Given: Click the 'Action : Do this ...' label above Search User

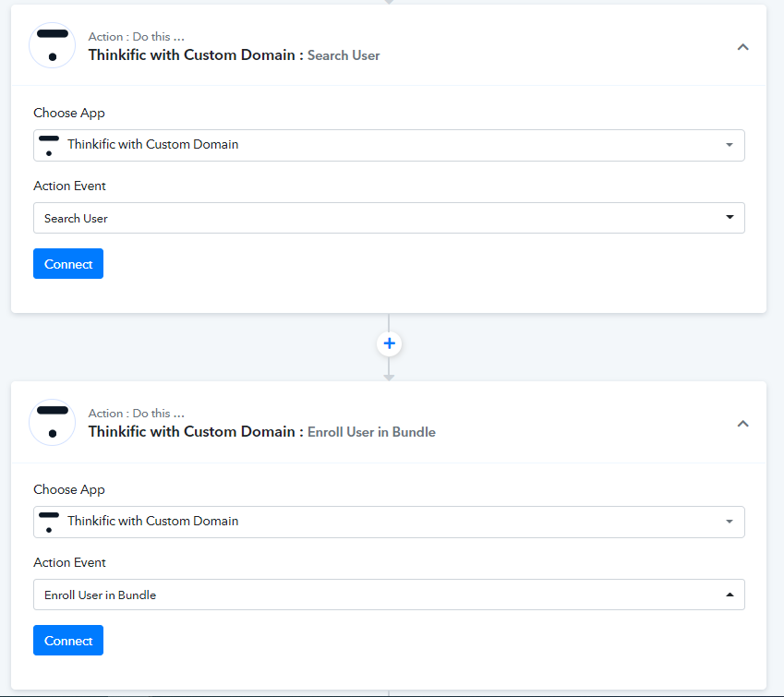Looking at the screenshot, I should point(137,37).
